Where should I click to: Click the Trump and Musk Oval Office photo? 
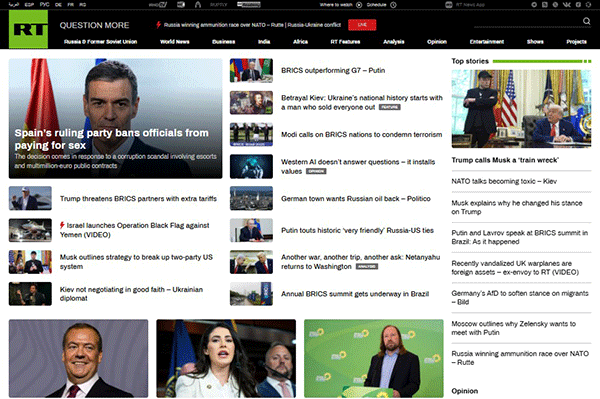(521, 109)
